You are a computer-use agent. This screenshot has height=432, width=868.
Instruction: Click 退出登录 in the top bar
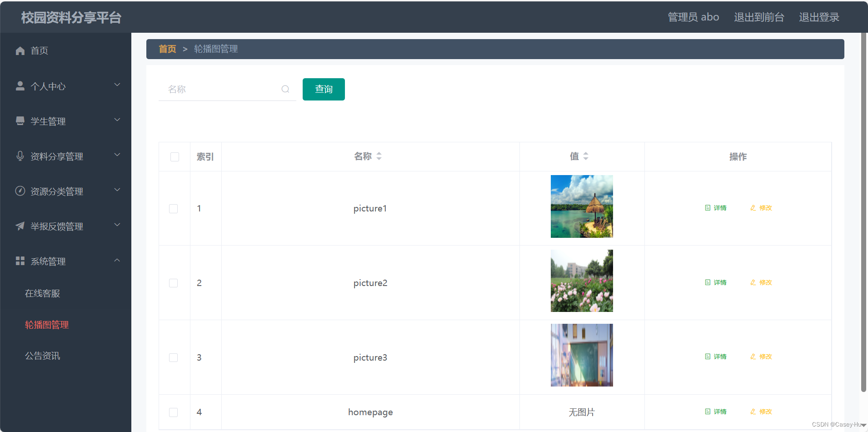[x=819, y=17]
